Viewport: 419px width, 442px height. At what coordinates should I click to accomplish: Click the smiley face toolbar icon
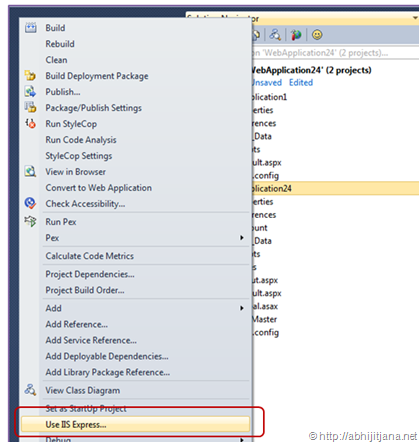point(317,35)
